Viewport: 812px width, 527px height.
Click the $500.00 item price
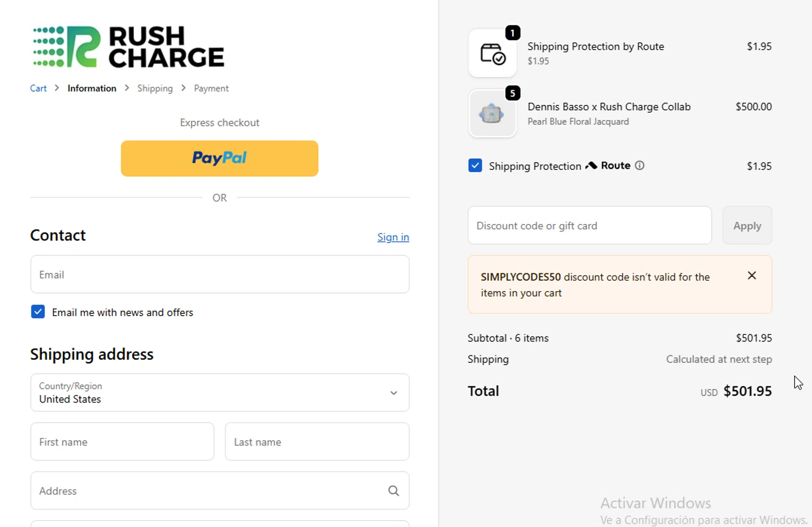coord(754,107)
